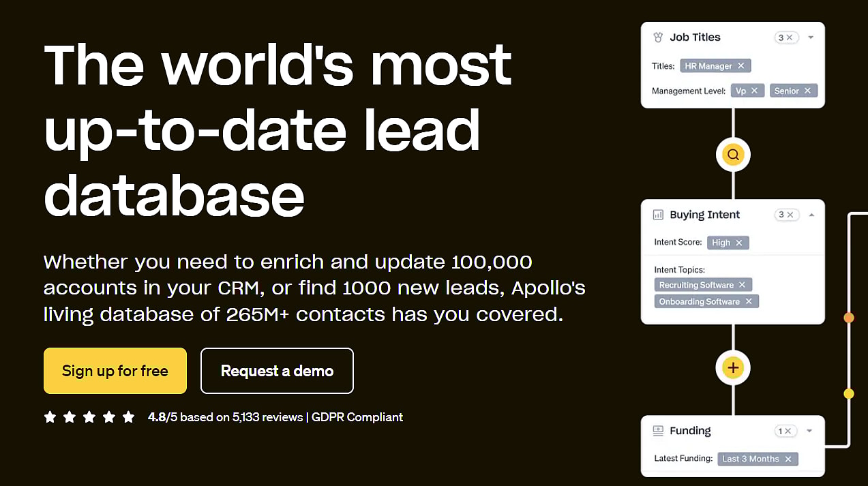868x486 pixels.
Task: Collapse the Buying Intent panel arrow
Action: click(811, 215)
